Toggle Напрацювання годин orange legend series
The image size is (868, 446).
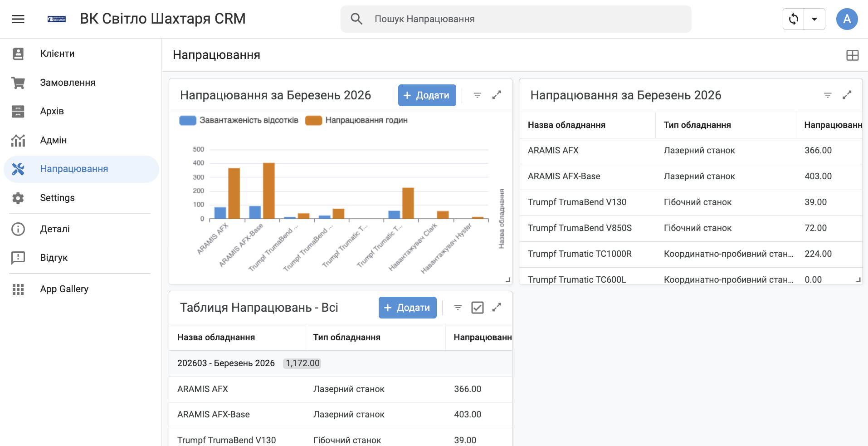(x=313, y=120)
